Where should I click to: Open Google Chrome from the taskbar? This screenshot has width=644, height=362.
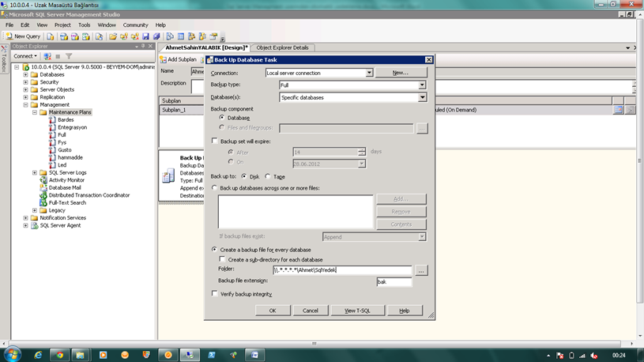pyautogui.click(x=59, y=355)
